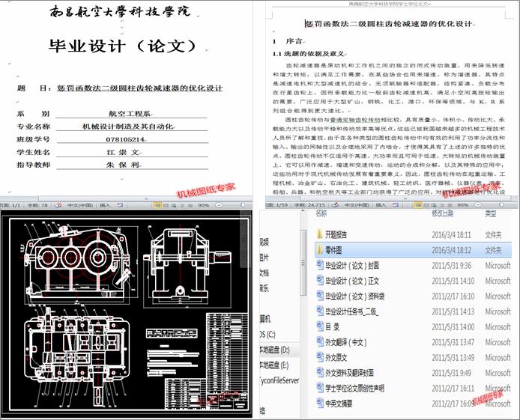Screen dimensions: 520x420
Task: Click the word count 78 in the cover page status bar
Action: 37,205
